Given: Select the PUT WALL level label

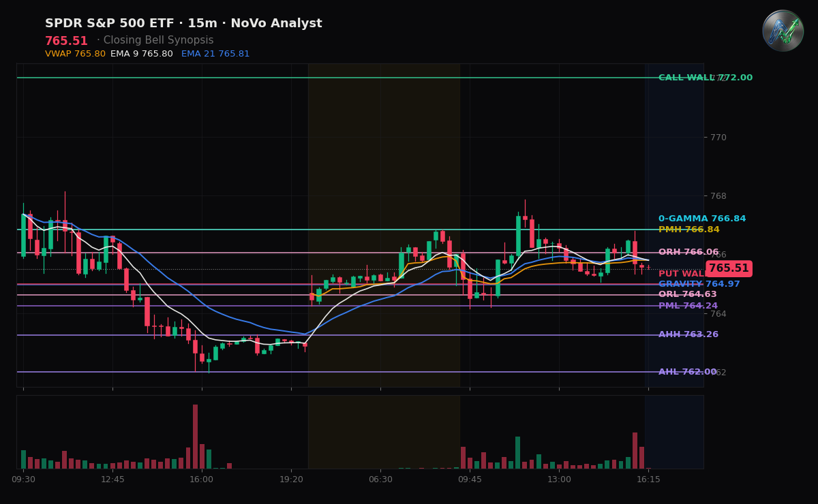Looking at the screenshot, I should (682, 274).
